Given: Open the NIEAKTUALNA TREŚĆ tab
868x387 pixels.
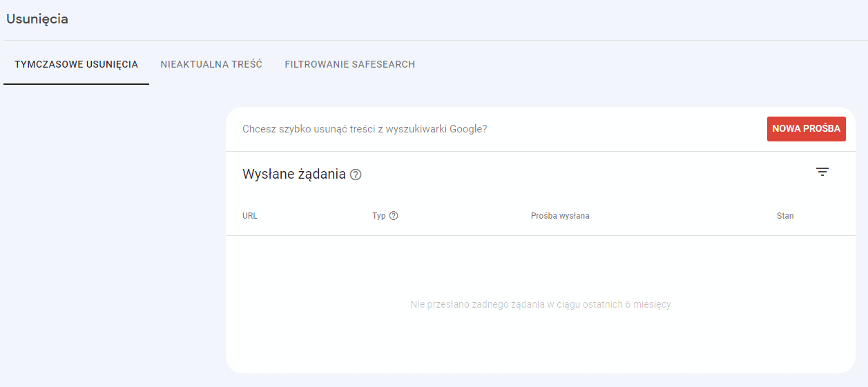Looking at the screenshot, I should tap(211, 64).
